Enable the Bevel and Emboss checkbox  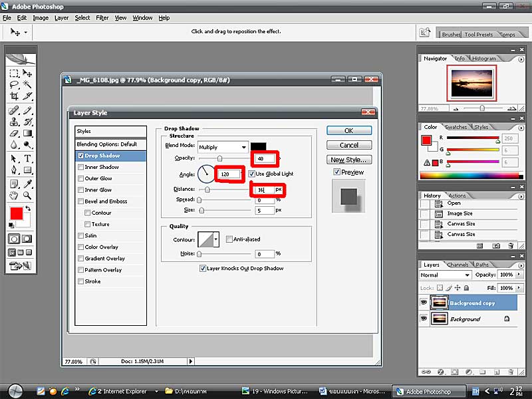pyautogui.click(x=80, y=201)
